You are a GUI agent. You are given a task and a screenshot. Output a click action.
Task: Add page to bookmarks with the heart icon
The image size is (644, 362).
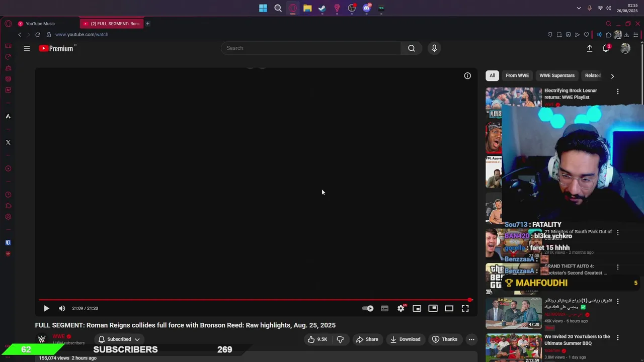click(x=586, y=35)
